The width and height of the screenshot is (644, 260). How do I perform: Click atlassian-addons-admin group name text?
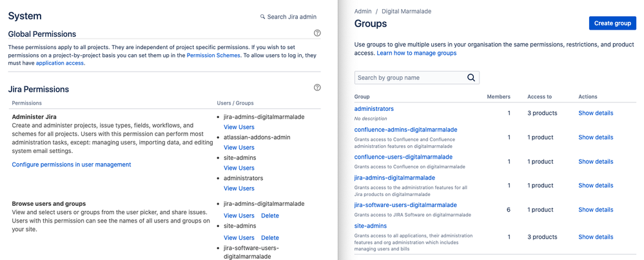click(257, 137)
